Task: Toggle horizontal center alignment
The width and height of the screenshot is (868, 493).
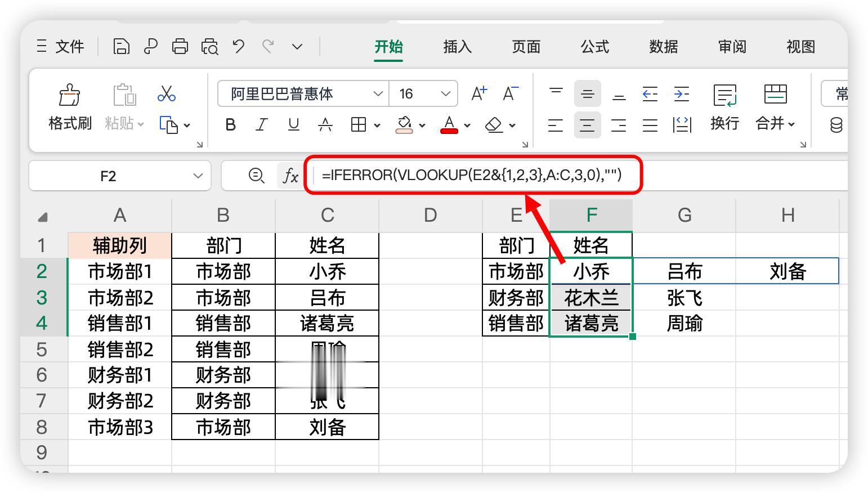Action: pos(588,124)
